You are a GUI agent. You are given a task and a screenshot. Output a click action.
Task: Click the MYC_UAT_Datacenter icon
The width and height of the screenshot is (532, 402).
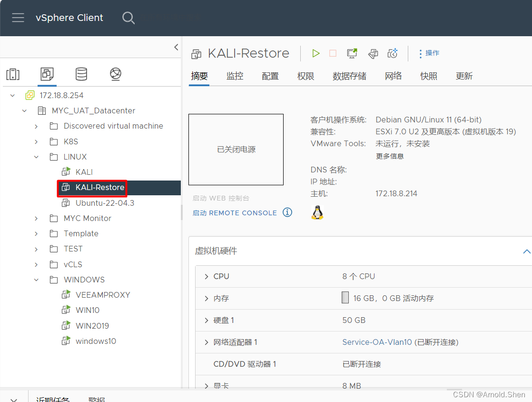pos(42,111)
